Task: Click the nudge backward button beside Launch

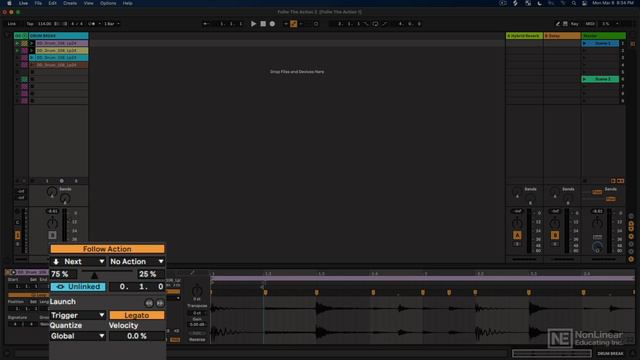Action: click(x=149, y=303)
